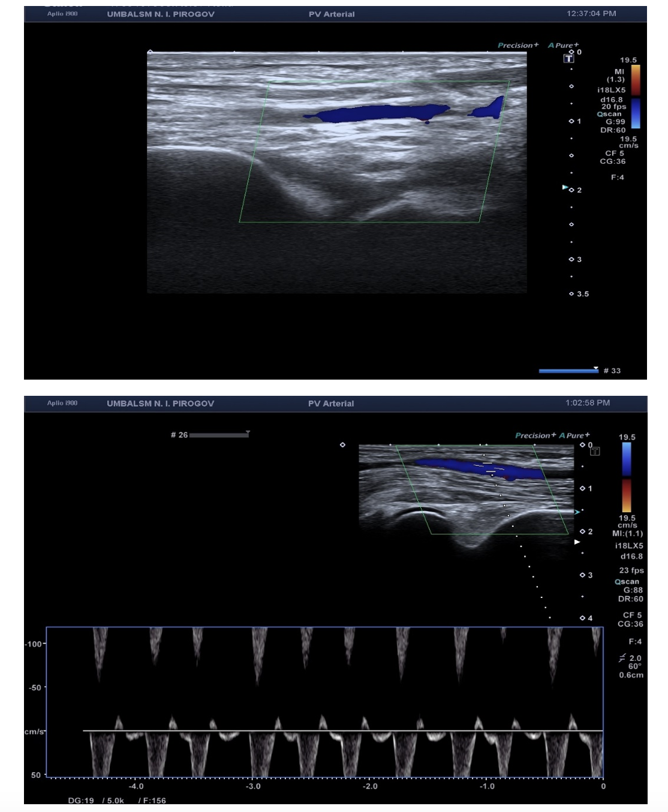Click the T icon beside top depth scale
668x812 pixels.
coord(568,58)
